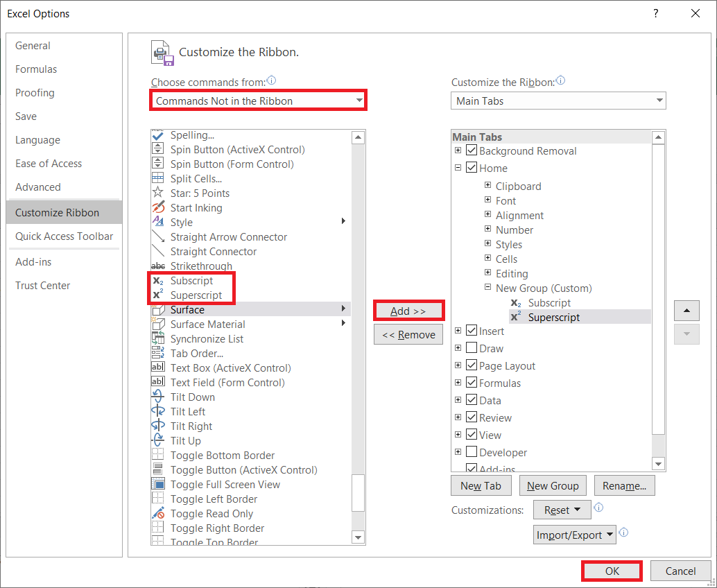Screen dimensions: 717x588
Task: Click the Subscript icon under New Group (Custom)
Action: [x=517, y=303]
